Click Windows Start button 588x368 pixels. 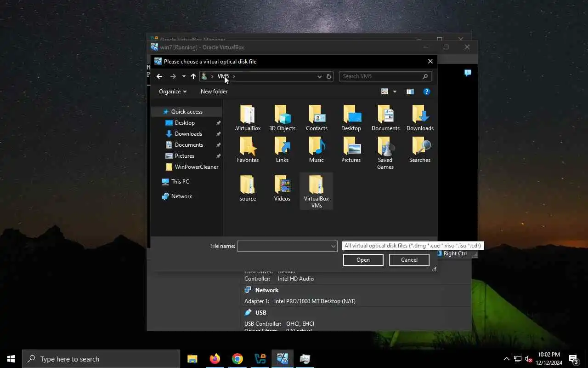[x=11, y=359]
